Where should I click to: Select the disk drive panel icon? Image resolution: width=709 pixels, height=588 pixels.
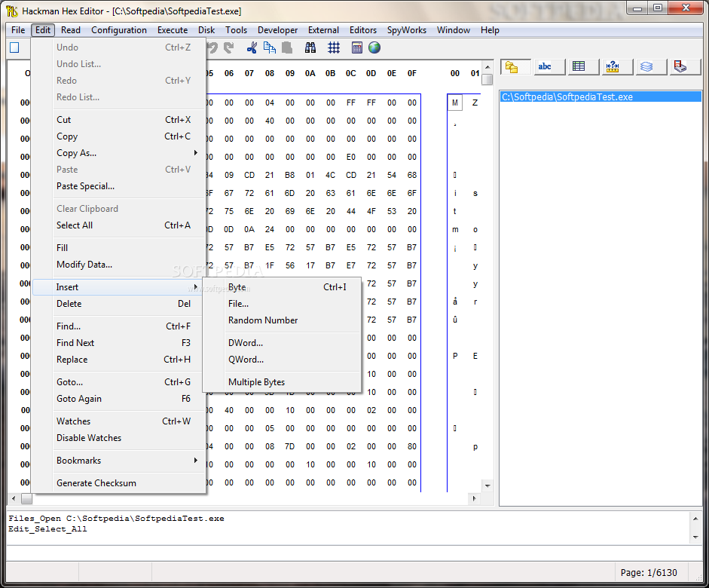[x=685, y=67]
